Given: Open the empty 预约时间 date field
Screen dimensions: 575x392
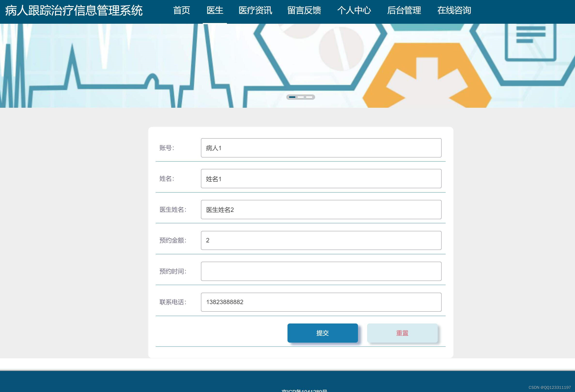Looking at the screenshot, I should [x=321, y=271].
